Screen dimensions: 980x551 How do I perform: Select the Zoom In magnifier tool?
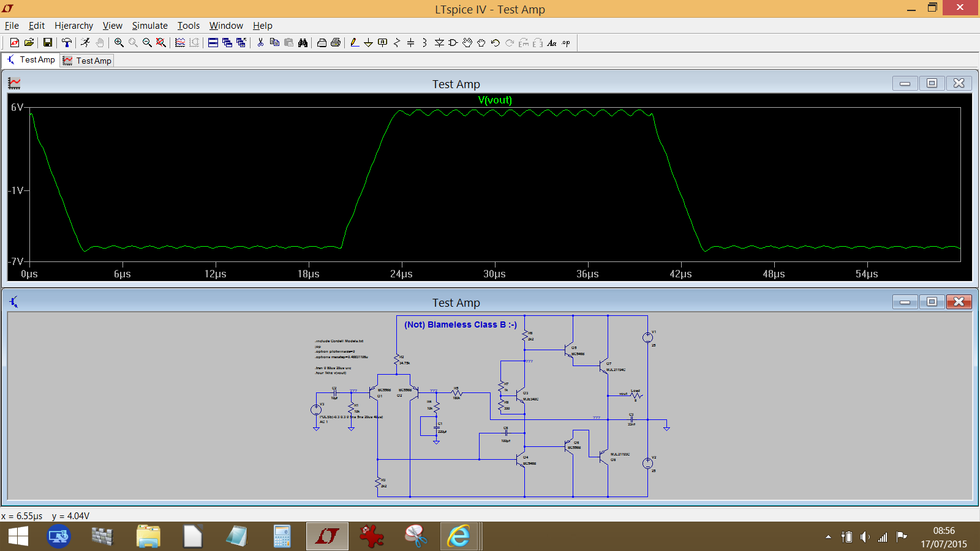click(x=119, y=42)
